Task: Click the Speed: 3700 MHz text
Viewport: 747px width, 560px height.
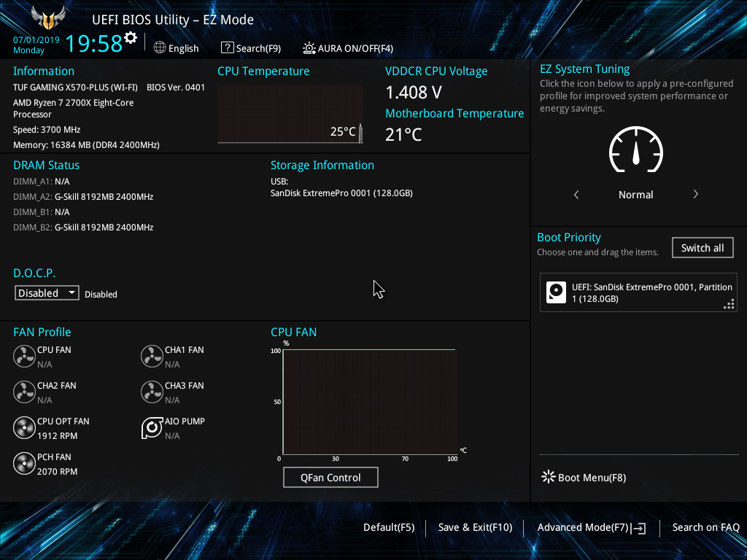Action: 47,130
